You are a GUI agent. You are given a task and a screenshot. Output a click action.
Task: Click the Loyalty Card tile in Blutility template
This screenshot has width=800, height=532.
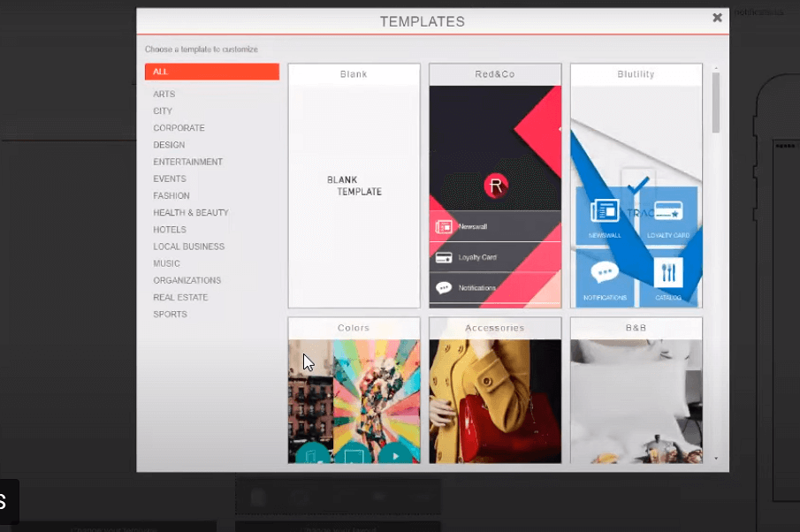click(x=668, y=213)
